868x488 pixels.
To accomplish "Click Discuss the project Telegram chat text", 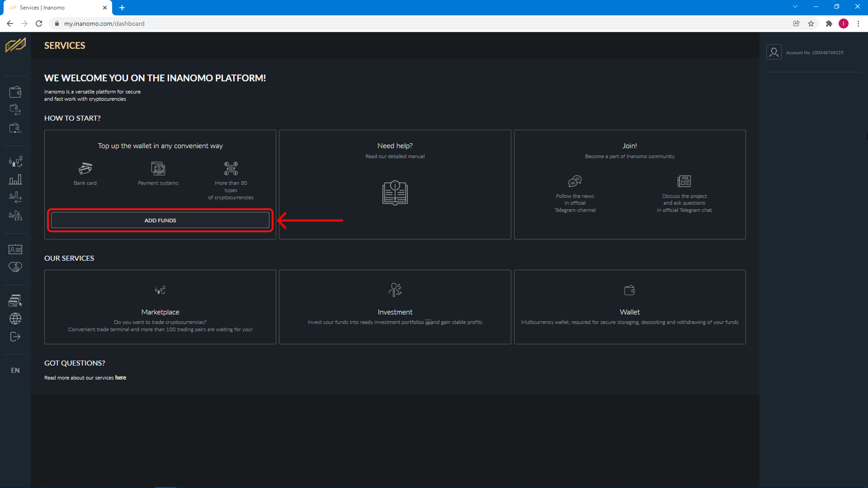I will tap(684, 203).
